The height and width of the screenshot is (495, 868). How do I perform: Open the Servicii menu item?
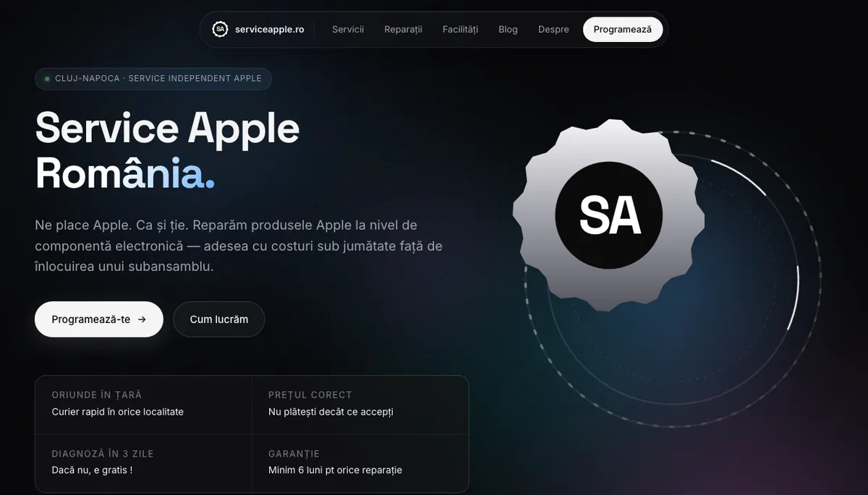click(x=348, y=30)
